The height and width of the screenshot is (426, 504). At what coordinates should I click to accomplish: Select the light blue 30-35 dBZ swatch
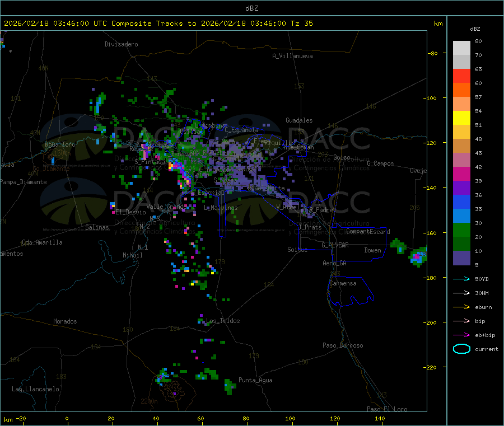pos(461,216)
